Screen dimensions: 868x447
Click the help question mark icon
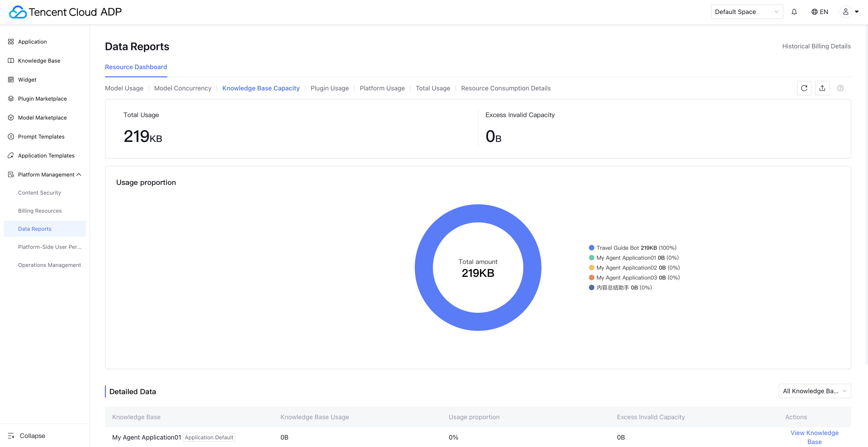click(840, 88)
